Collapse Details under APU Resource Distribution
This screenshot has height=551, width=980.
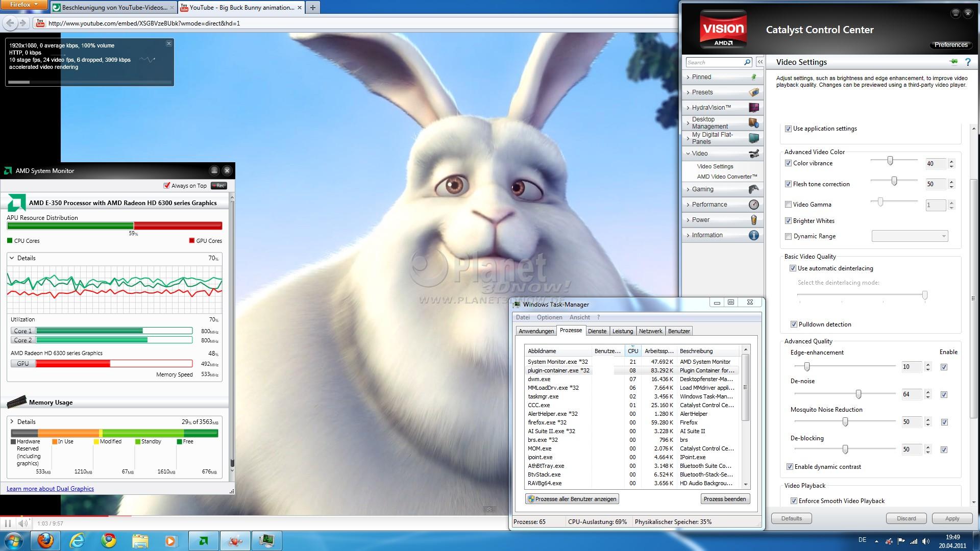pos(12,258)
